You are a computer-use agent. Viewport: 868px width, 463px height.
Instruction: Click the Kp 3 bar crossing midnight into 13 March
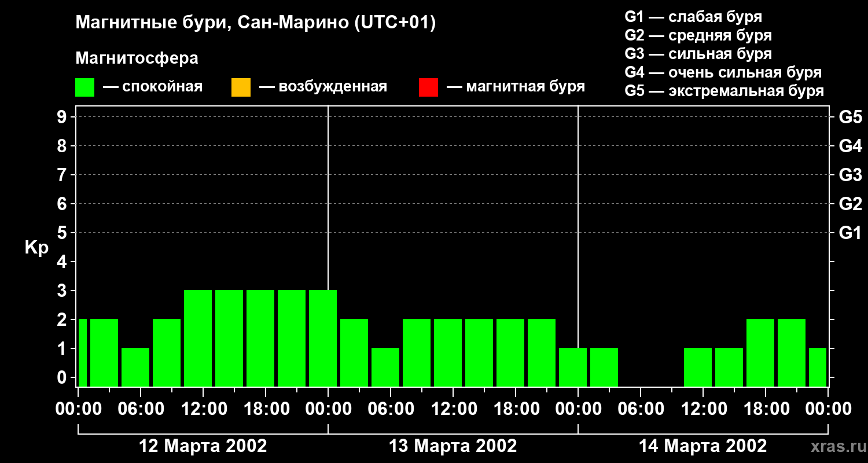[323, 338]
